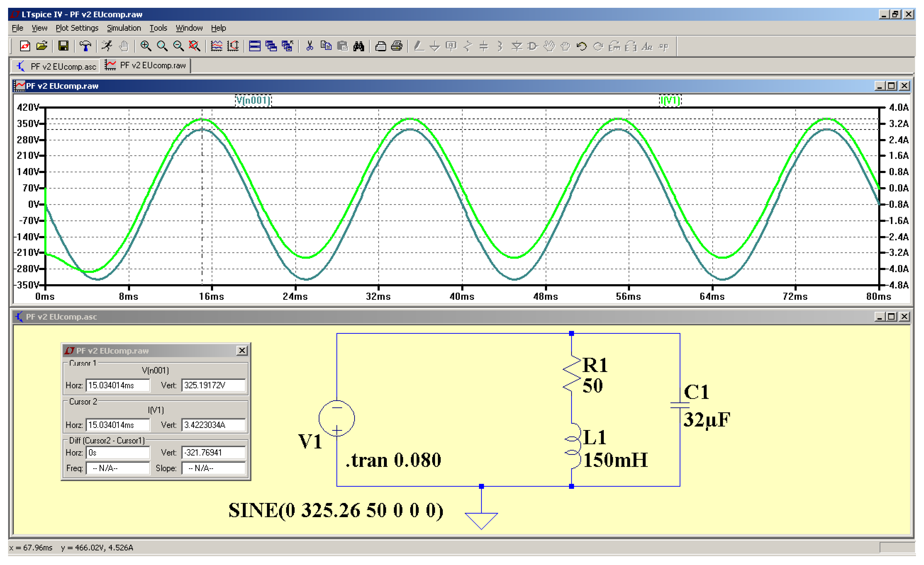Click the Redo arrow icon
This screenshot has height=565, width=924.
598,46
